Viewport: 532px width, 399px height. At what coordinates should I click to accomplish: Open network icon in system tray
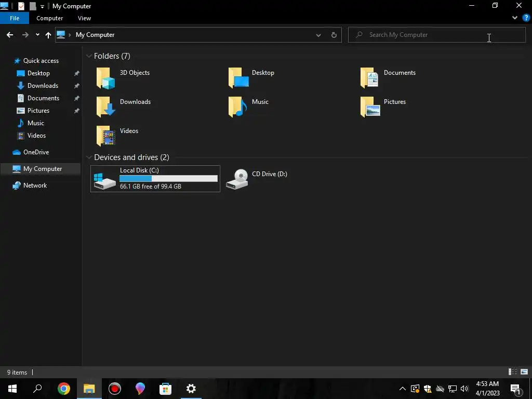[x=453, y=389]
